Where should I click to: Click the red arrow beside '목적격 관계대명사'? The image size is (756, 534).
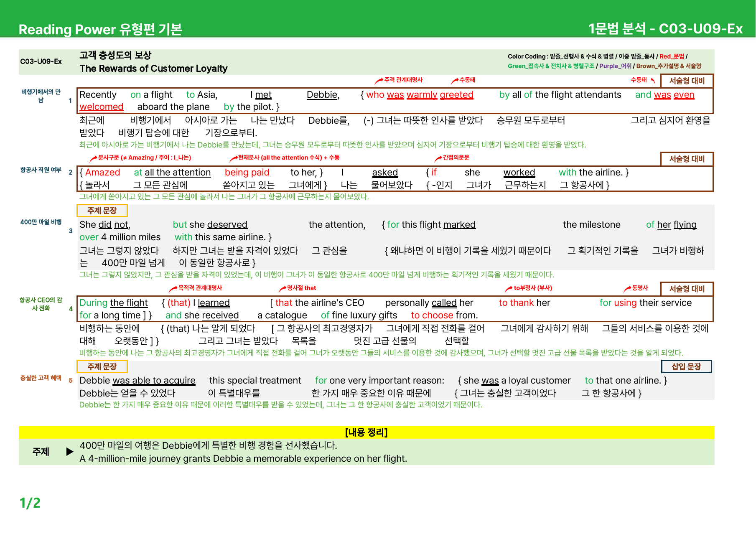tap(173, 289)
